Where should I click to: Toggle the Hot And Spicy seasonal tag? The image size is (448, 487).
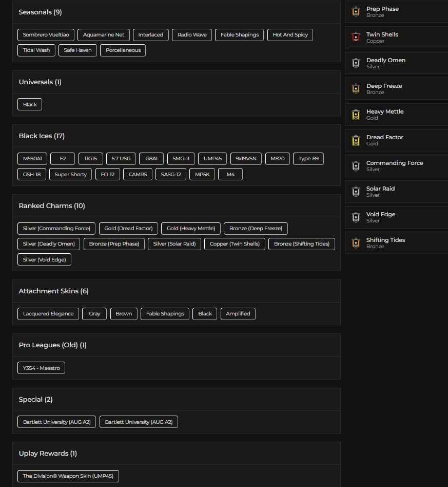click(290, 34)
